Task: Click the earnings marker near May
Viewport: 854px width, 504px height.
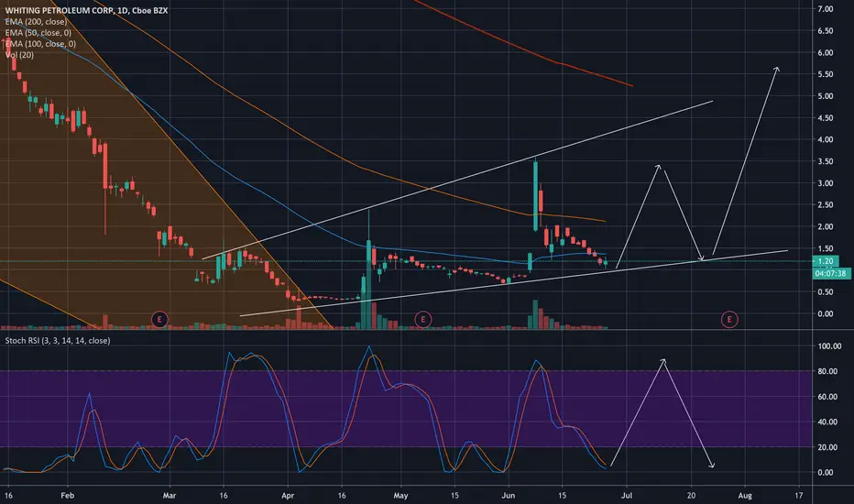Action: [422, 319]
